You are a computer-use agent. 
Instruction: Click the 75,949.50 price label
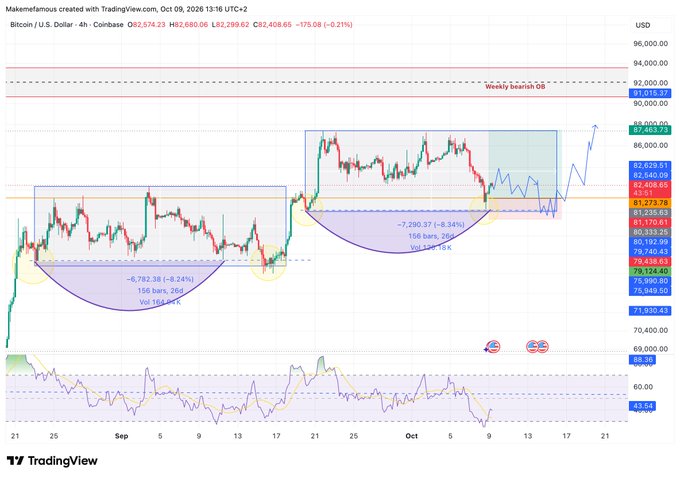pyautogui.click(x=650, y=291)
